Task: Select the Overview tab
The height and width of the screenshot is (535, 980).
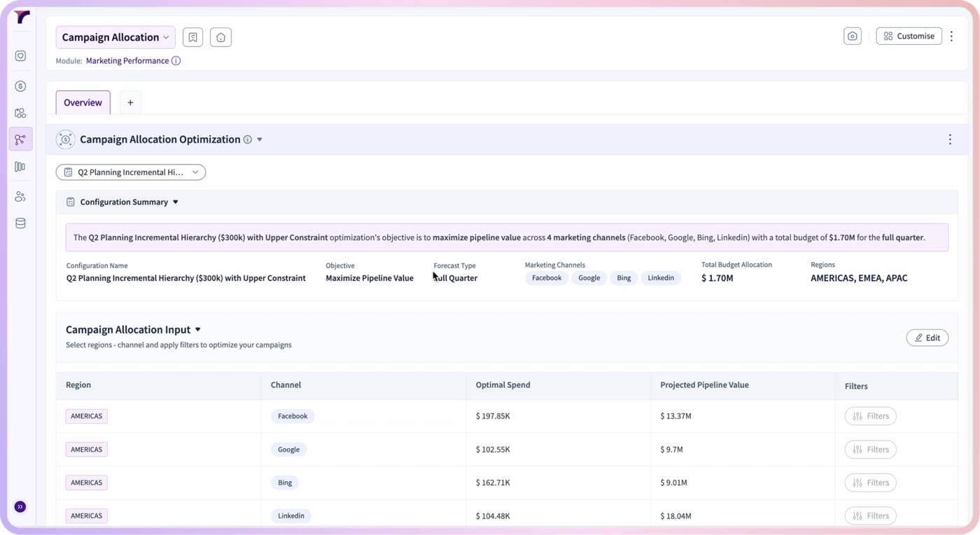Action: (x=83, y=102)
